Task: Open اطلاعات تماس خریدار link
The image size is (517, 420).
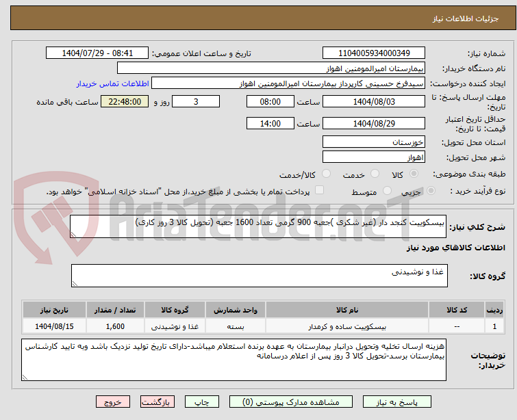Action: [113, 83]
